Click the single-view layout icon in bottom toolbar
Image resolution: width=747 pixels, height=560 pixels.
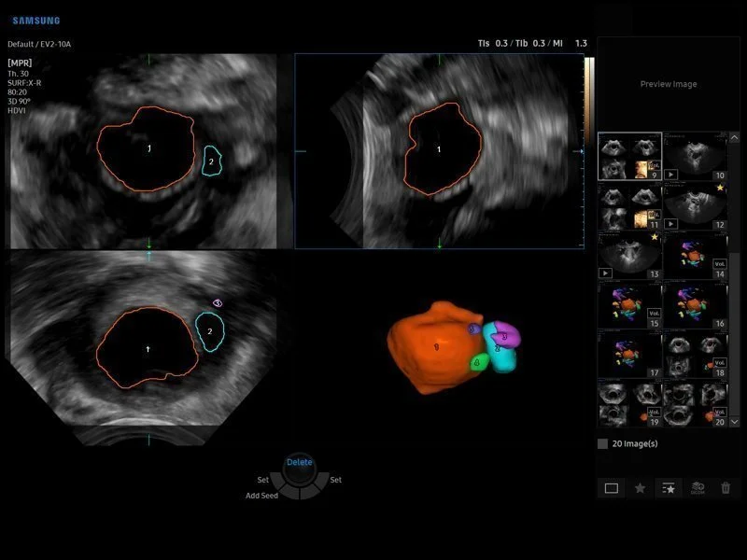612,487
